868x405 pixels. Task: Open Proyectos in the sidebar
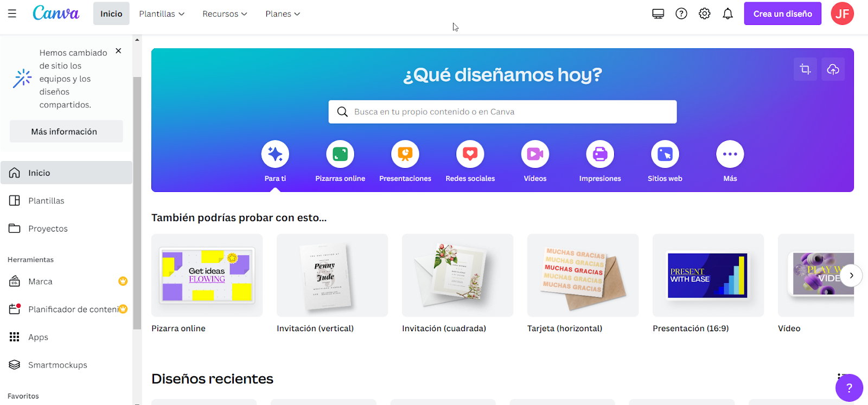(66, 228)
